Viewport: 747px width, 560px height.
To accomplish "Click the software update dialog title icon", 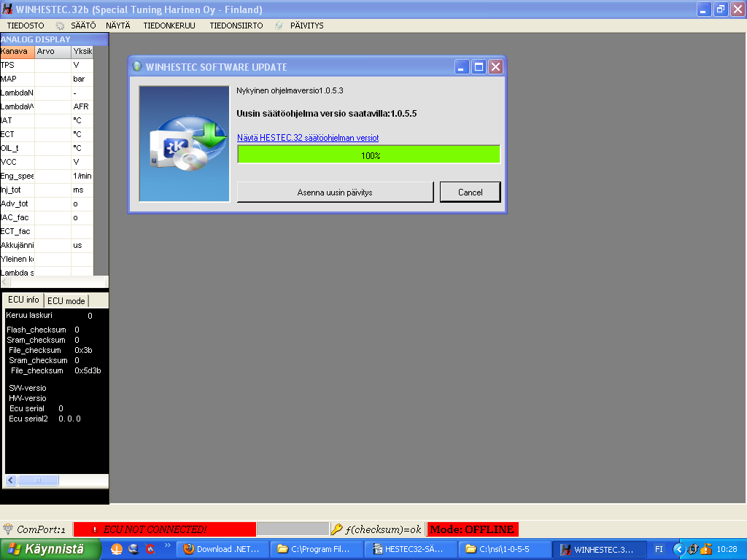I will (137, 66).
